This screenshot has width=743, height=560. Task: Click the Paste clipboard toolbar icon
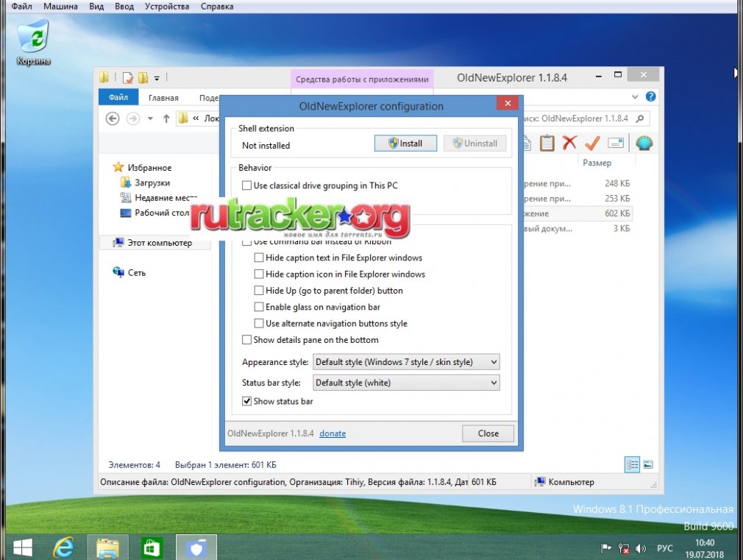click(547, 143)
